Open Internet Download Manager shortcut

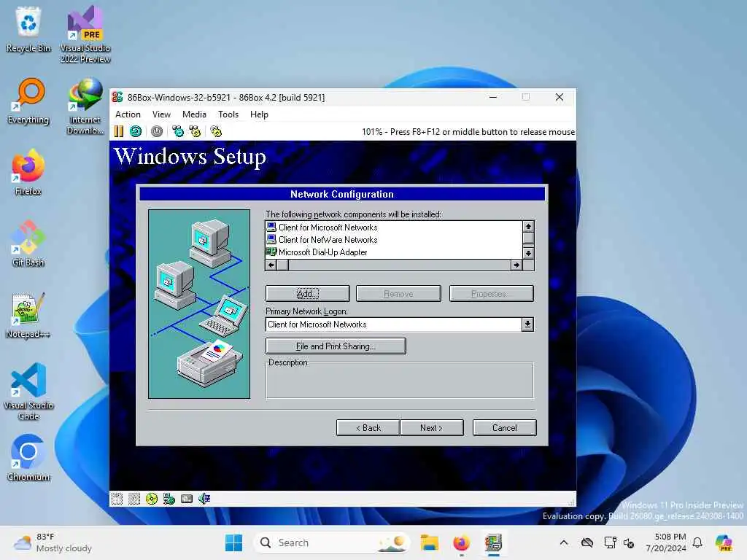[x=85, y=106]
